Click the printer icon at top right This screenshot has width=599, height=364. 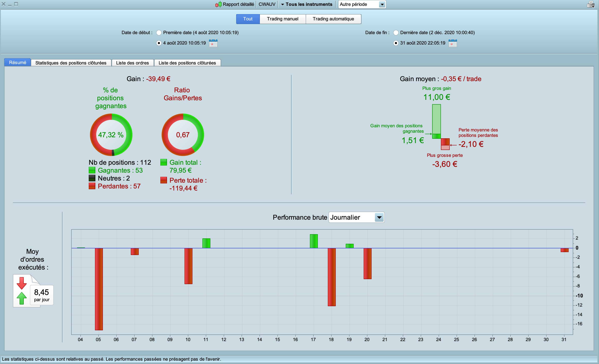point(590,4)
